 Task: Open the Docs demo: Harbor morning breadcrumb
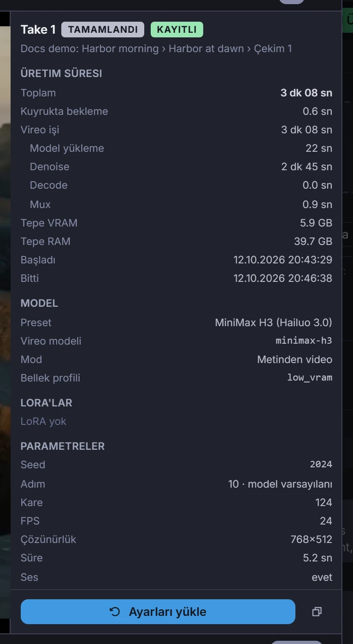pyautogui.click(x=89, y=48)
